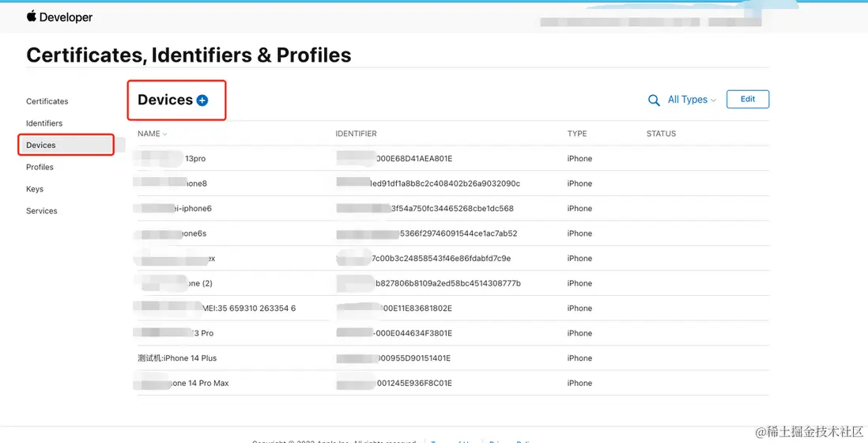Open Certificates in the sidebar
The width and height of the screenshot is (868, 443).
click(x=47, y=101)
